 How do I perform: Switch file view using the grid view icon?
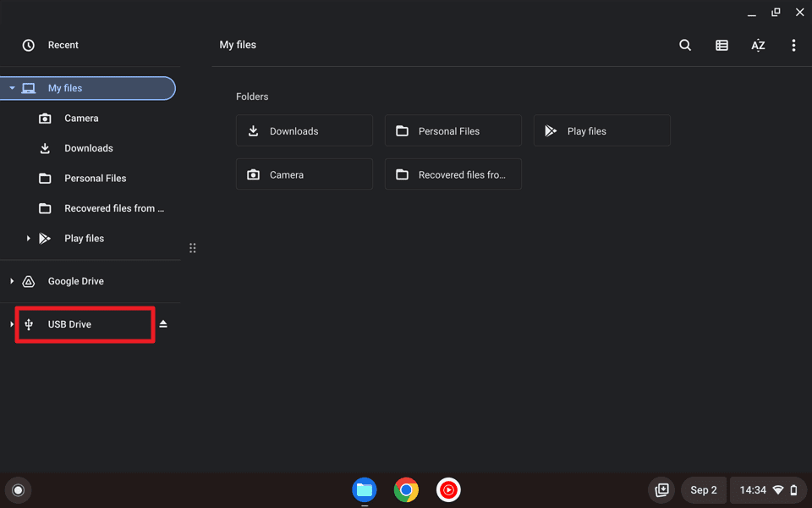pyautogui.click(x=721, y=45)
